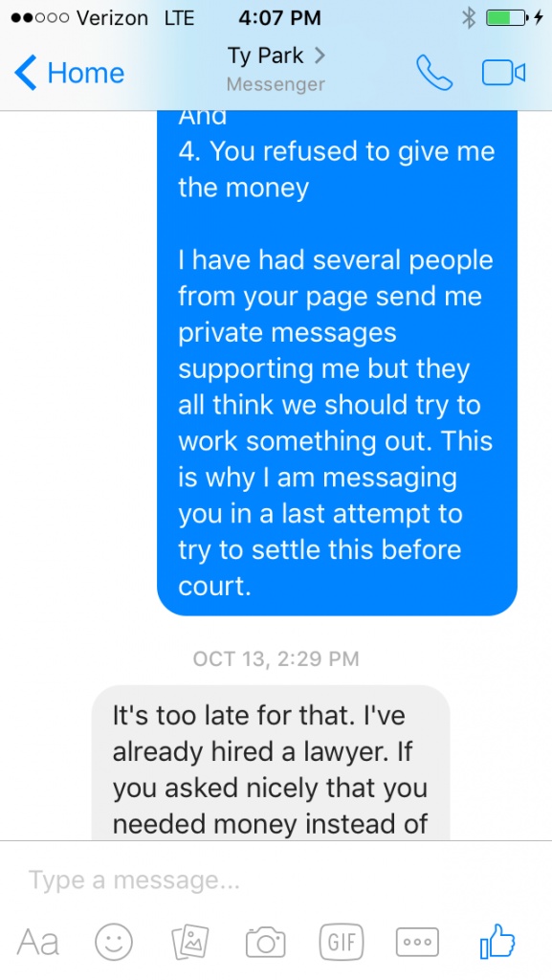The image size is (552, 980).
Task: Tap the back chevron arrow
Action: [x=25, y=73]
